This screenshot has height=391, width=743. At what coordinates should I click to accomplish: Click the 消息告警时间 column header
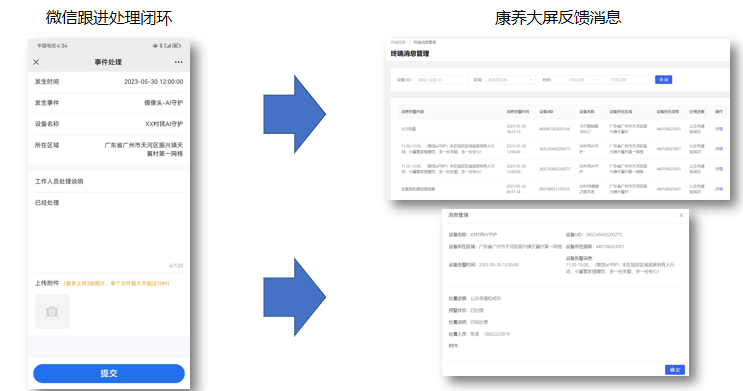tap(517, 112)
